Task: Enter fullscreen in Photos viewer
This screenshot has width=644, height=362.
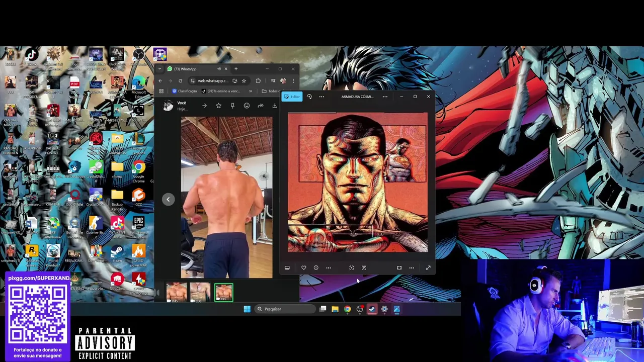Action: (428, 268)
